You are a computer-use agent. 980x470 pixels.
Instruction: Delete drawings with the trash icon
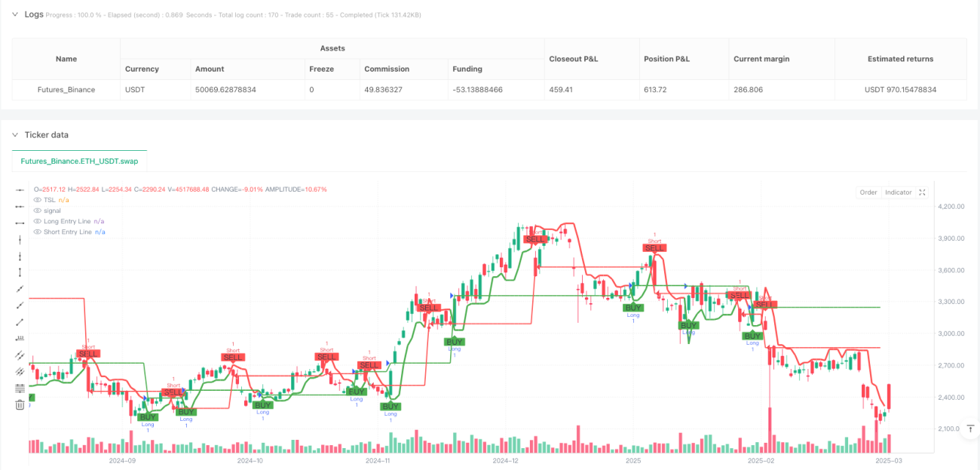point(20,405)
